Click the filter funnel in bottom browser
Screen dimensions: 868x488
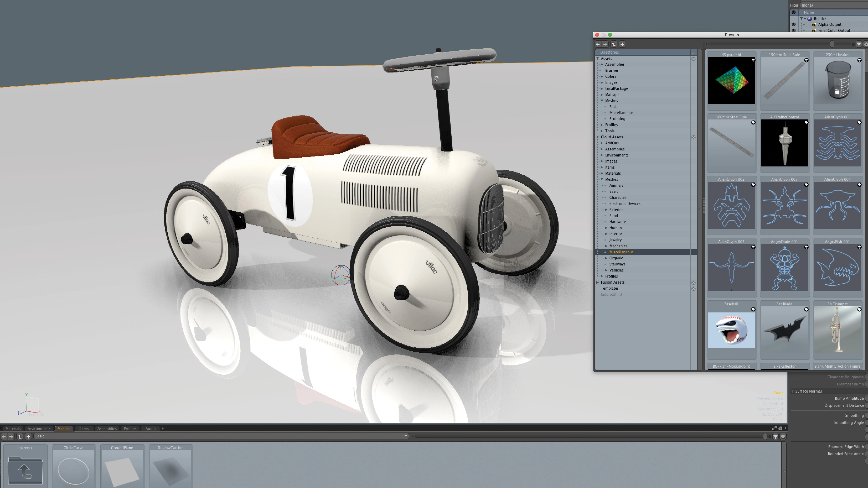[775, 437]
